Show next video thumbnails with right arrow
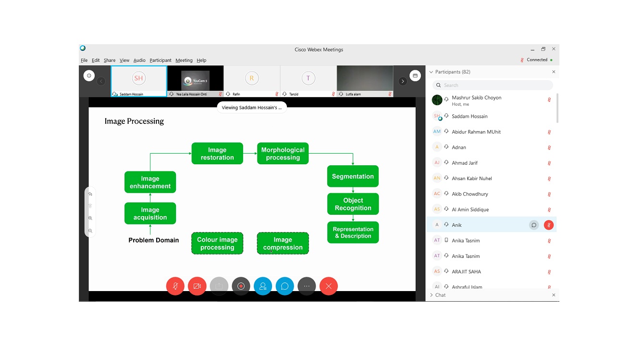Image resolution: width=644 pixels, height=354 pixels. tap(403, 81)
